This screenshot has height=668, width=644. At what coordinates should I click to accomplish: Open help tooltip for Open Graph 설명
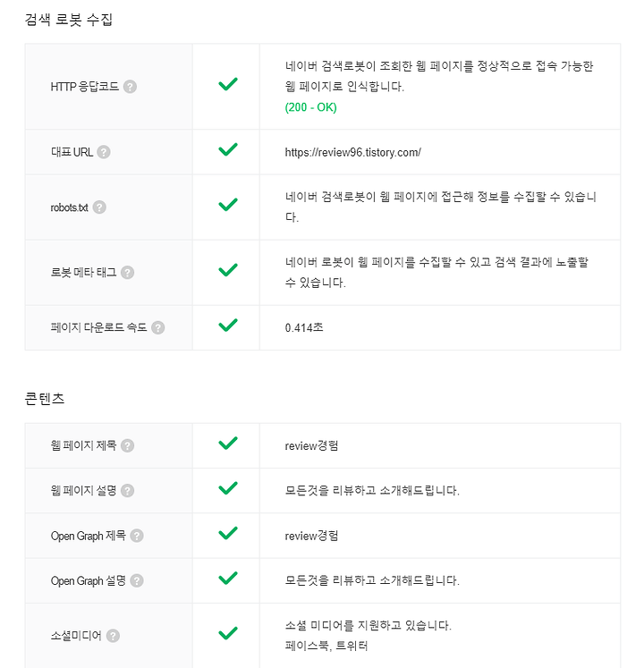point(137,580)
